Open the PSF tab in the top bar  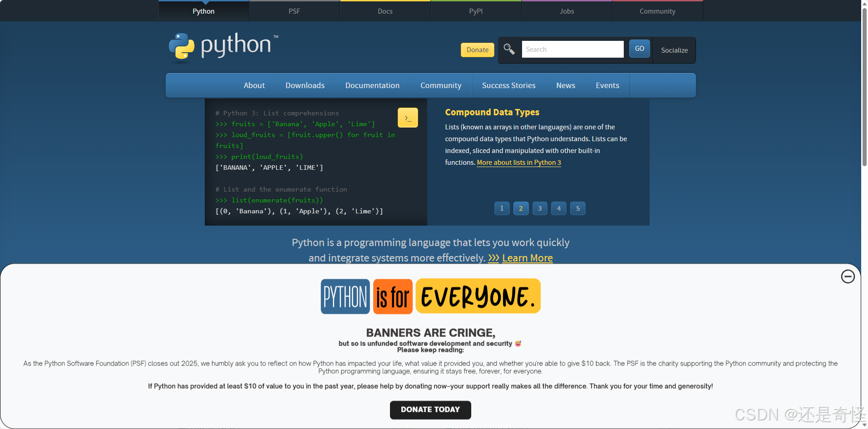click(294, 11)
